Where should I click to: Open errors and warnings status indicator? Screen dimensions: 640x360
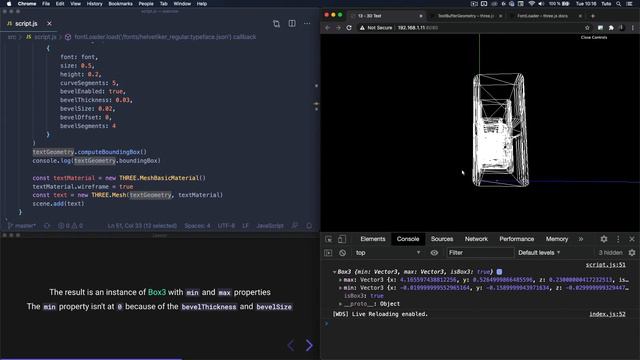[71, 226]
